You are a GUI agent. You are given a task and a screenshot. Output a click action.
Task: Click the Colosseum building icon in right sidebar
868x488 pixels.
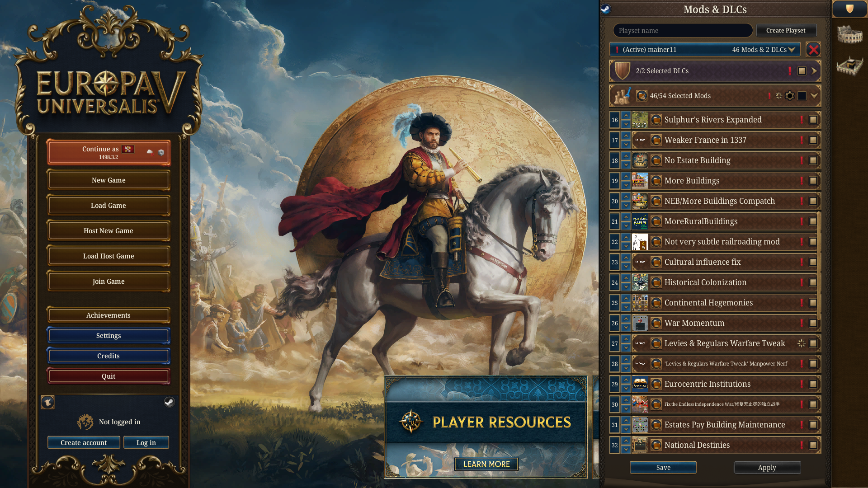[x=849, y=35]
